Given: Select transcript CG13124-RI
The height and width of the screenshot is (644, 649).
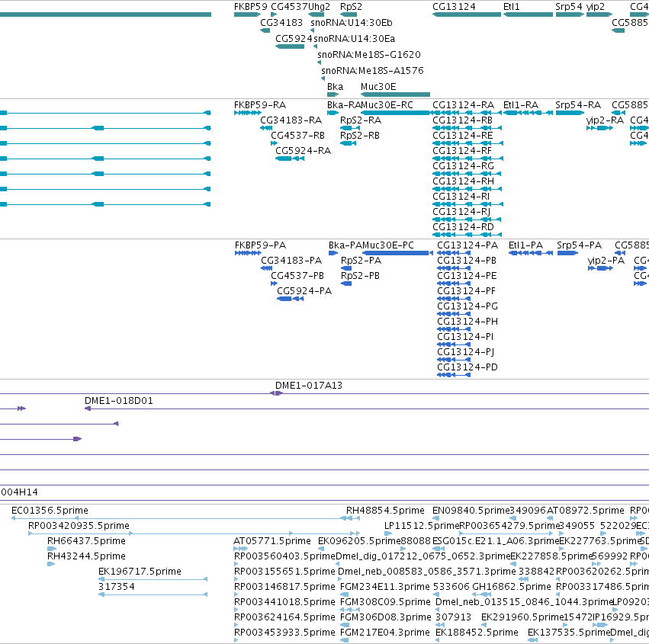Looking at the screenshot, I should click(467, 204).
